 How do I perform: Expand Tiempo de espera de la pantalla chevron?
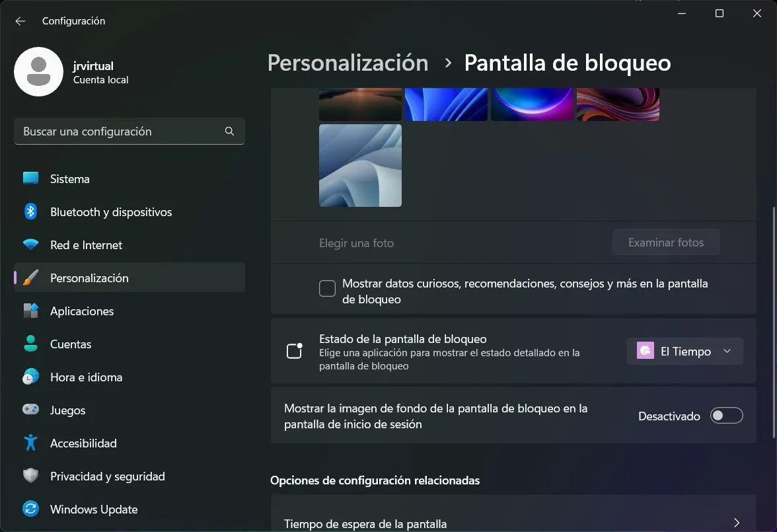coord(736,523)
